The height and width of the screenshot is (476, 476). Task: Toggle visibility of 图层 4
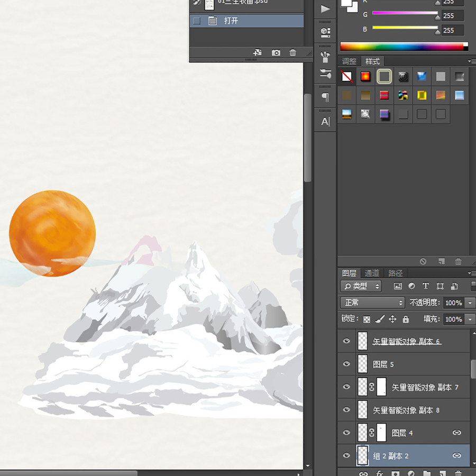(346, 432)
